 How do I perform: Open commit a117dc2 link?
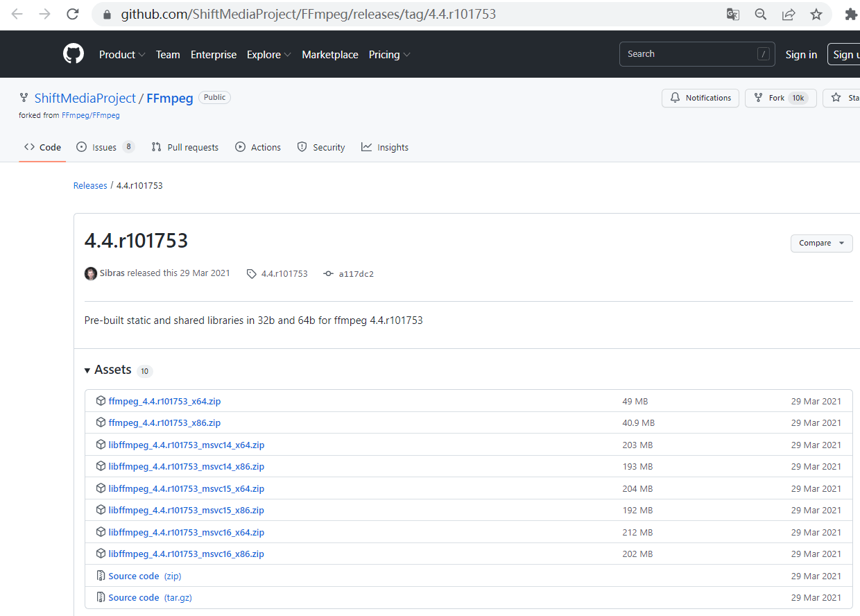tap(356, 274)
